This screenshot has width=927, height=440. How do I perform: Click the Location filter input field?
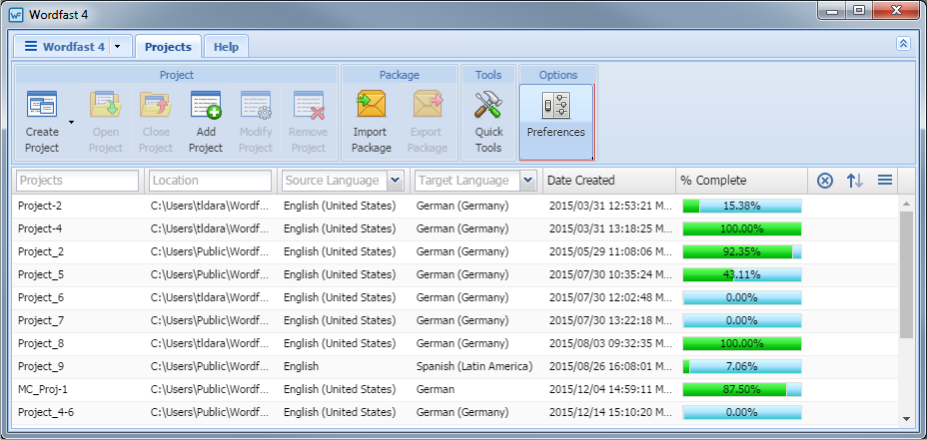point(210,180)
